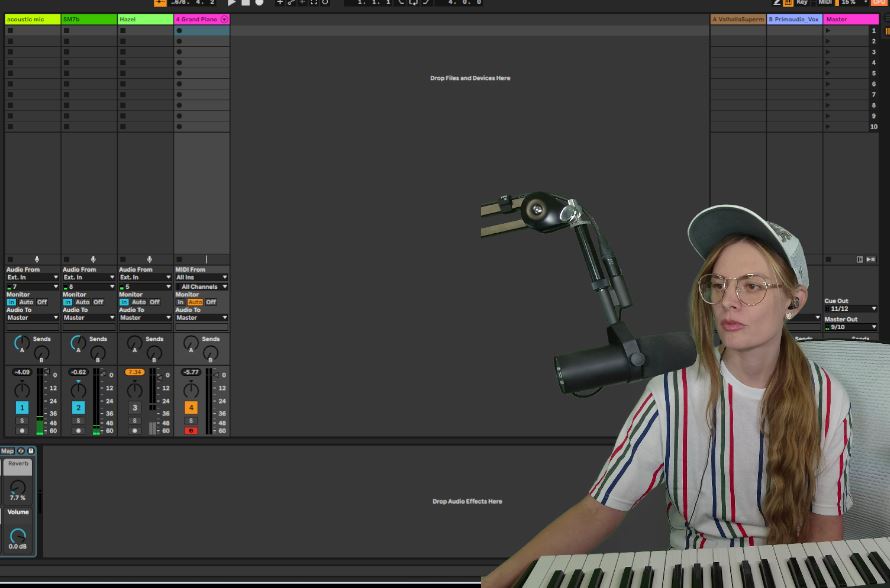Set Grand Piano Monitor to In

tap(180, 302)
